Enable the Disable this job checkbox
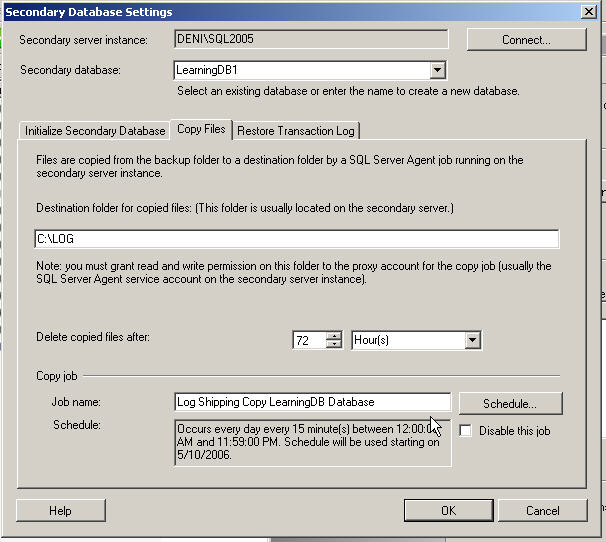 coord(467,431)
